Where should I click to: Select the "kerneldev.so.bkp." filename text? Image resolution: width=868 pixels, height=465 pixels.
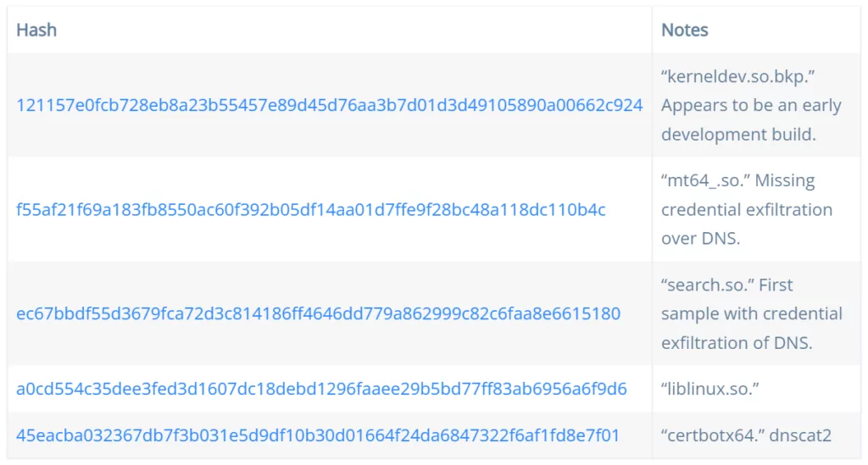point(738,76)
